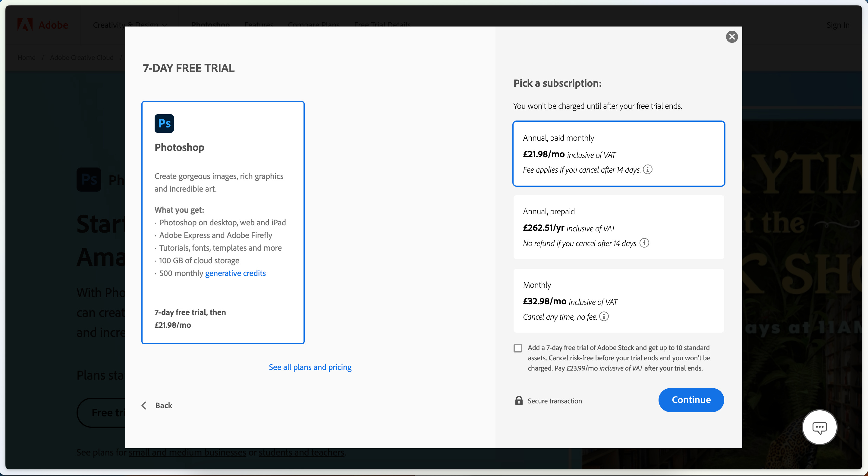Image resolution: width=868 pixels, height=476 pixels.
Task: Click 'Secure transaction' label
Action: (x=555, y=401)
